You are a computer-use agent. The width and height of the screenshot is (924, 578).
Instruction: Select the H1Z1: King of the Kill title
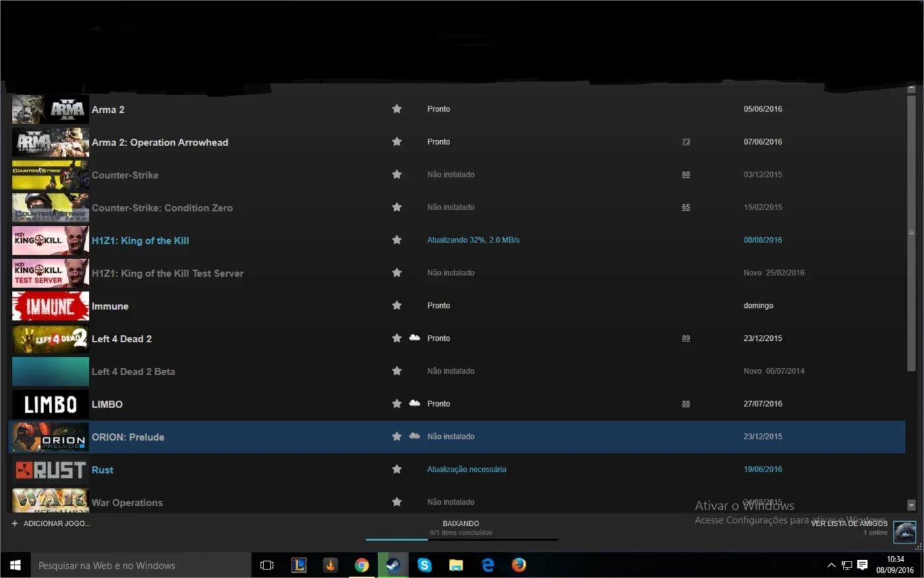140,240
